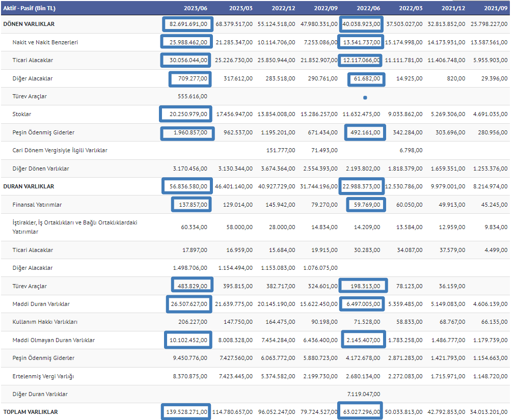The height and width of the screenshot is (420, 516).
Task: Click the Aktif - Pasif (Bin TL) header
Action: coord(30,8)
